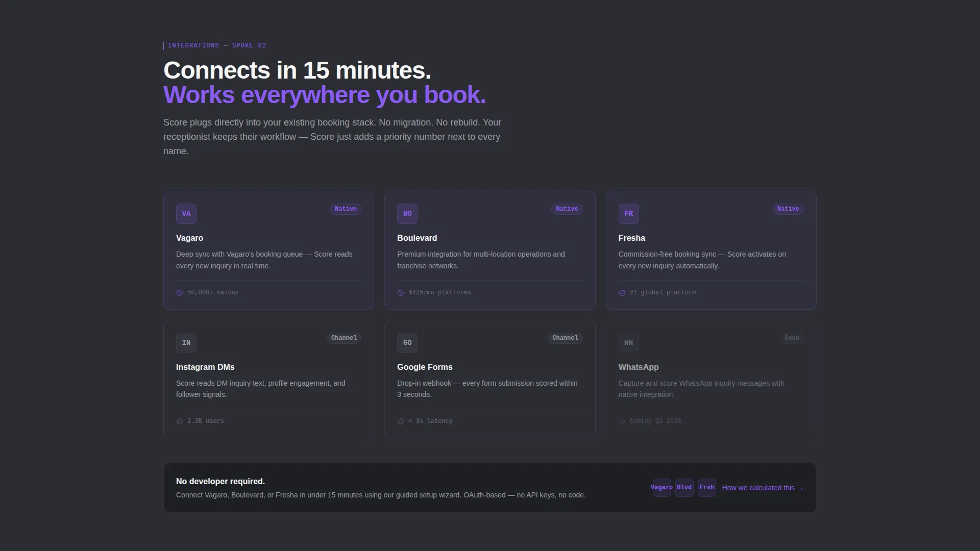980x551 pixels.
Task: Click the FR icon on the Fresha card
Action: (x=628, y=214)
